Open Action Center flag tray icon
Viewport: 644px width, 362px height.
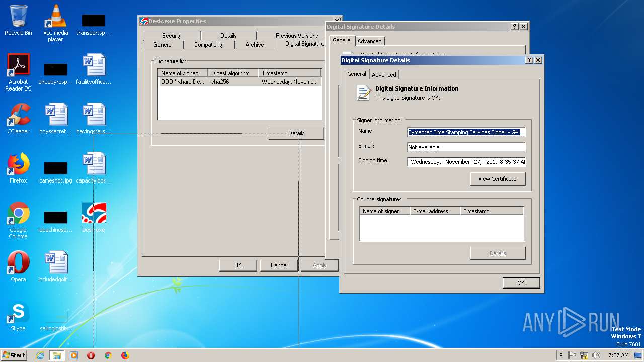[x=572, y=355]
